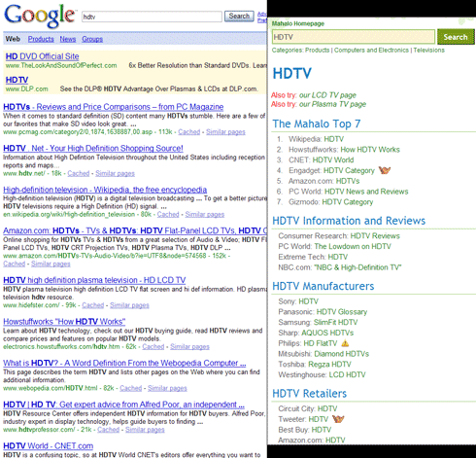Open the Amazon.com HDTVs result
Screen dimensions: 476x458
(x=135, y=230)
